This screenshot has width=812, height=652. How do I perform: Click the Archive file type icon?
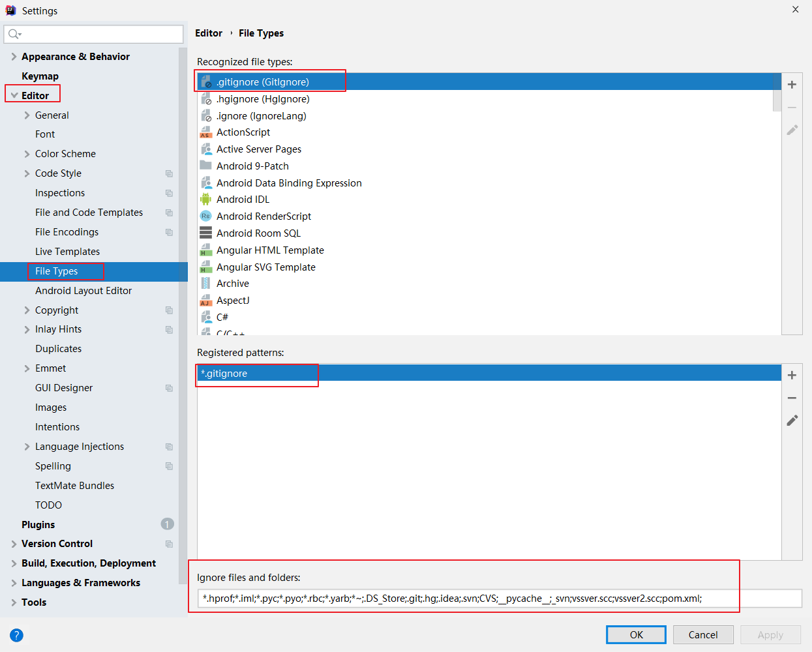pos(205,284)
